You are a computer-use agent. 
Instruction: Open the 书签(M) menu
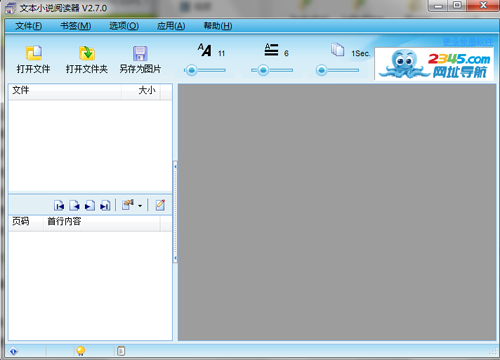pyautogui.click(x=76, y=26)
